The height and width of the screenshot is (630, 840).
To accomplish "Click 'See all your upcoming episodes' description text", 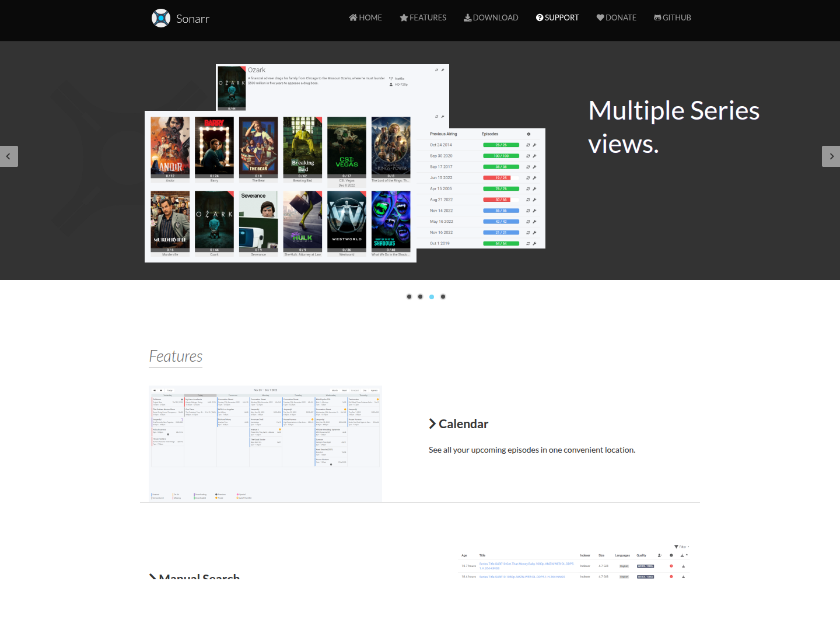I will 532,450.
